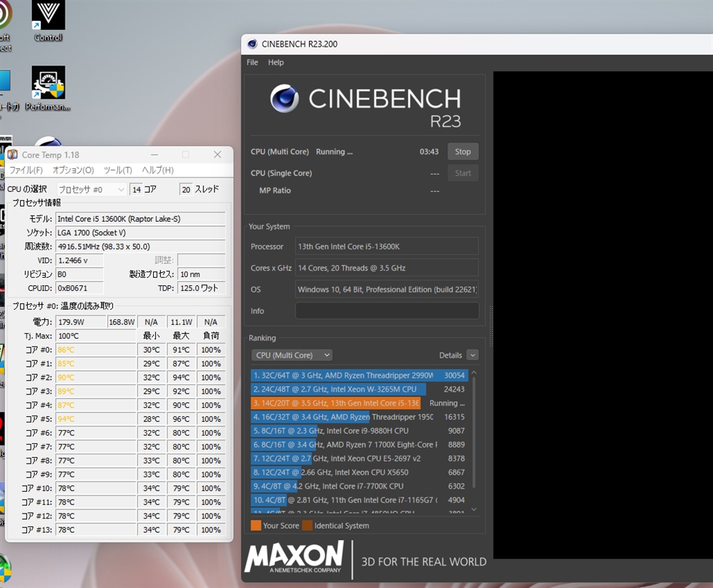This screenshot has width=713, height=588.
Task: Click core #5 temperature 94°C
Action: (96, 419)
